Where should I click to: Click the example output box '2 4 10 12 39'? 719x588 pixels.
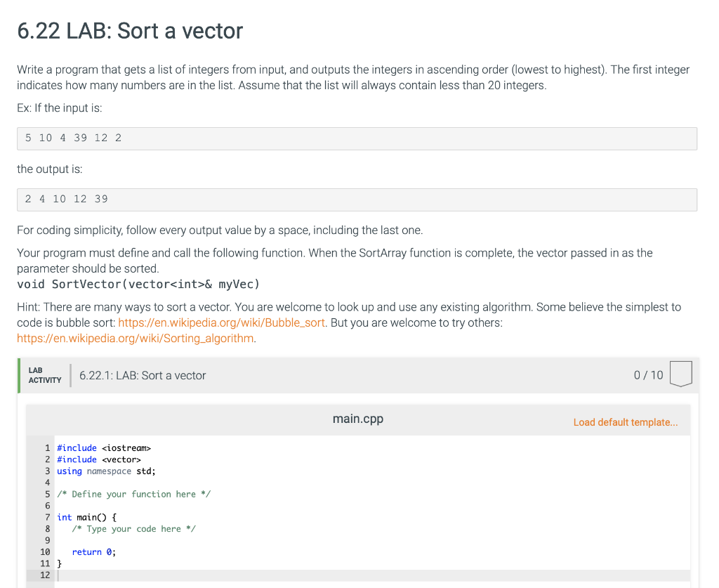coord(357,200)
